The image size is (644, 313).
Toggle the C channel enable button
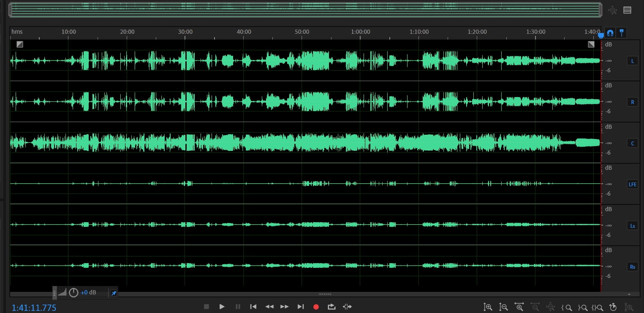click(x=632, y=143)
